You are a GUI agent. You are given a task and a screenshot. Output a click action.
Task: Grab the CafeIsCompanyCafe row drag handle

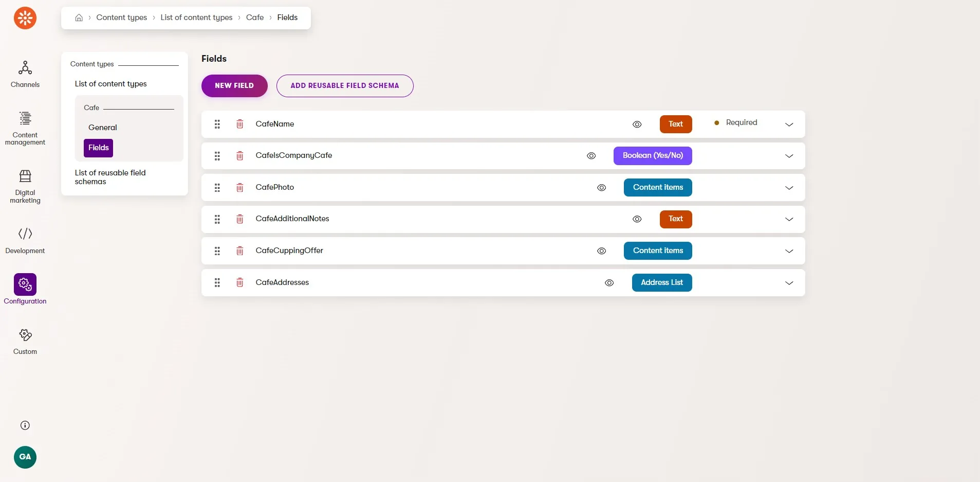click(x=217, y=156)
